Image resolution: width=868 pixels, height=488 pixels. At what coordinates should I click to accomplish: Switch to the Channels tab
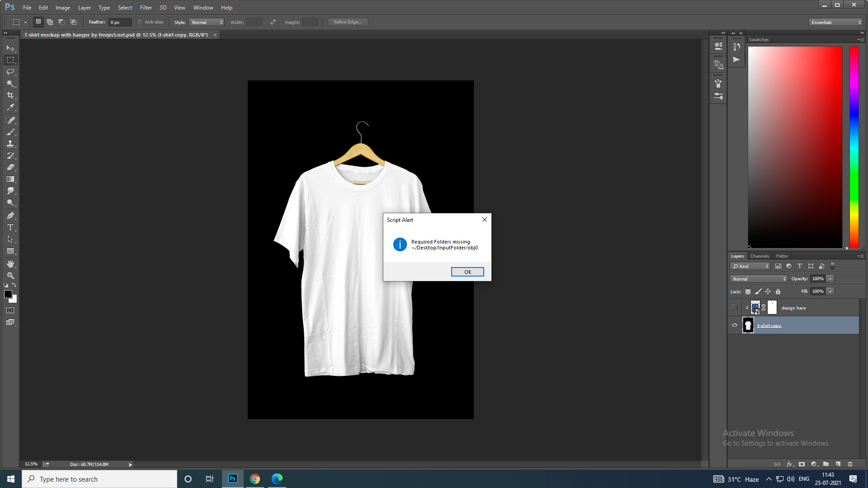tap(759, 256)
